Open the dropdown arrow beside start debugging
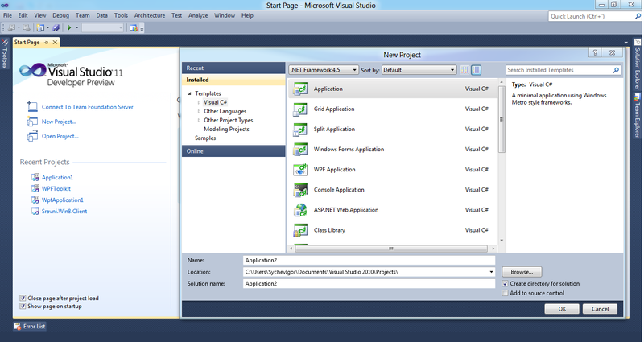 click(76, 27)
